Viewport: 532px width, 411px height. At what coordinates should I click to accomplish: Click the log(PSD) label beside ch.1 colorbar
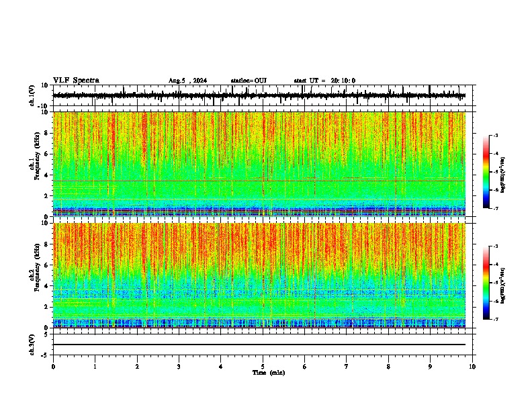point(502,175)
